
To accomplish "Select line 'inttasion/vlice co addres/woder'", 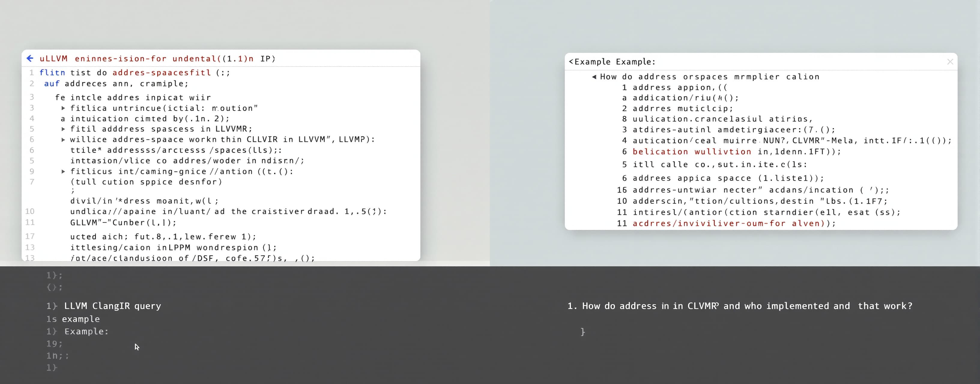I will click(x=188, y=161).
